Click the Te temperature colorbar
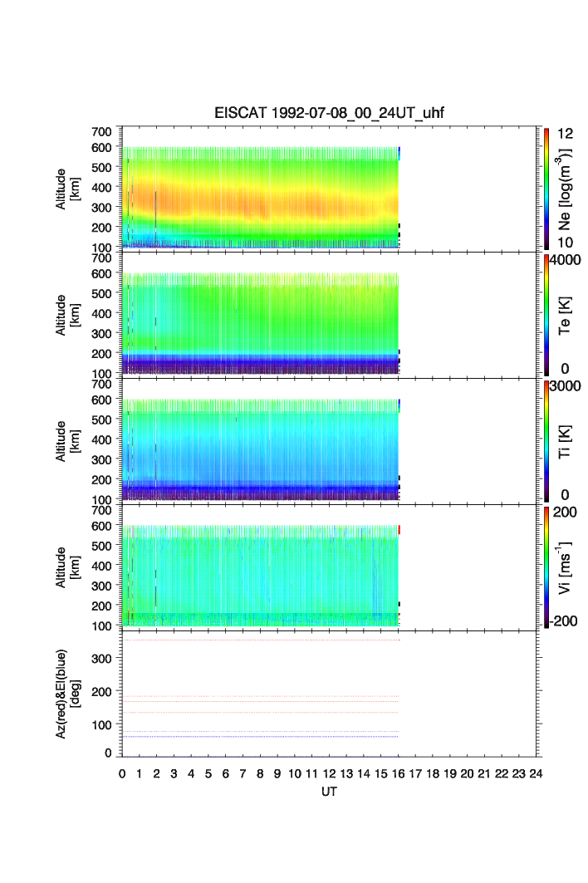The image size is (588, 883). coord(546,315)
